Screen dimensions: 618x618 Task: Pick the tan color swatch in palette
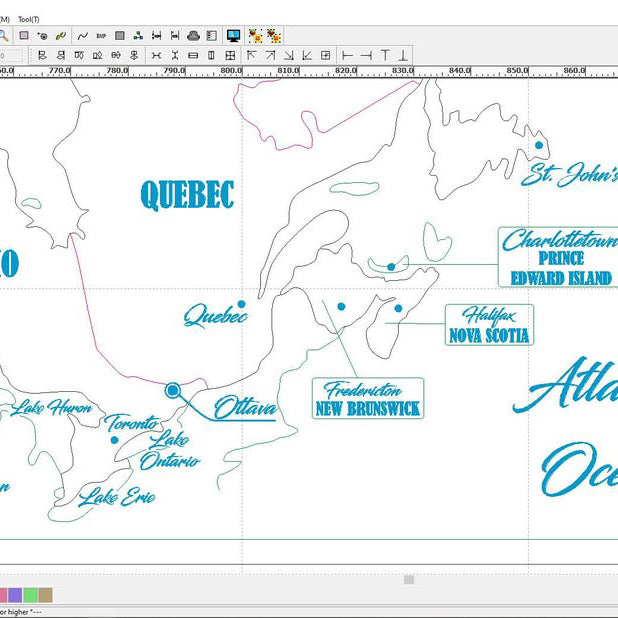click(45, 595)
